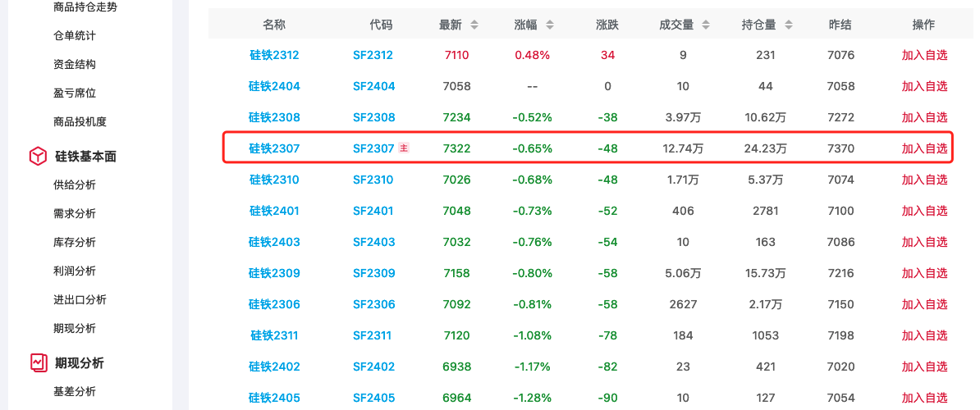Go to 资金结构 in sidebar

click(74, 64)
